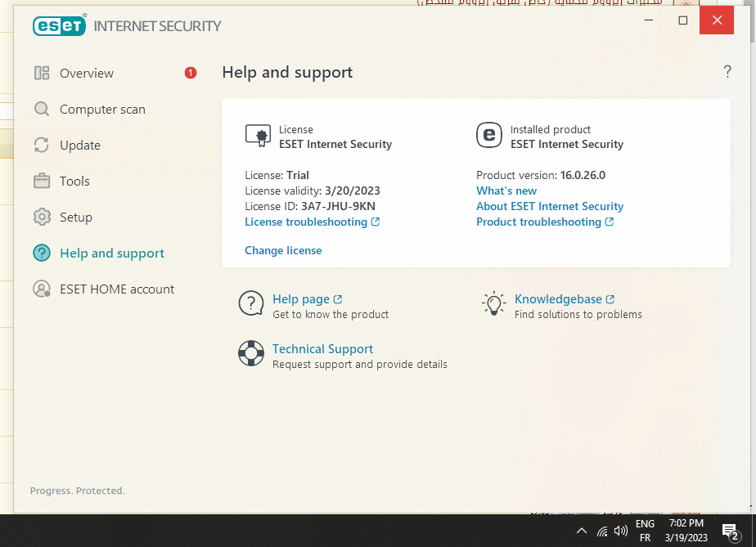Click the external-link icon beside License troubleshooting
Viewport: 756px width, 547px height.
pos(376,222)
